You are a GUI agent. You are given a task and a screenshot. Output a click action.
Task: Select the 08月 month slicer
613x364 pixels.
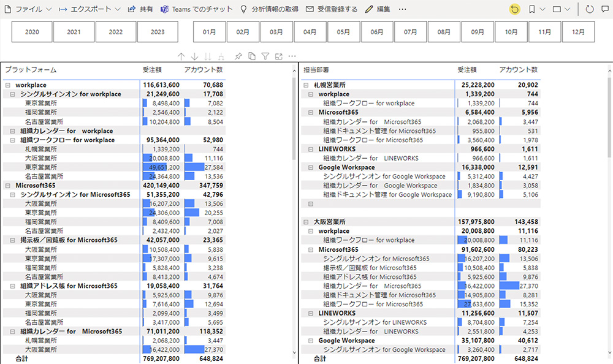(x=444, y=32)
